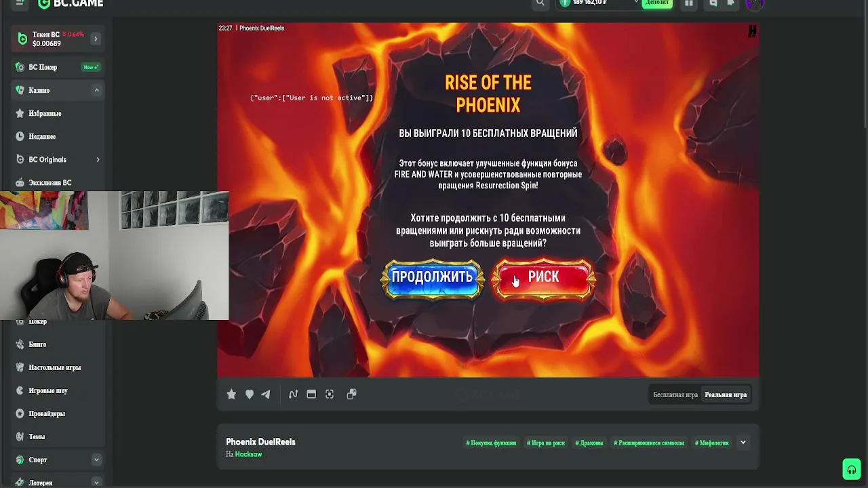Collapse the Казино sidebar section
Screen dimensions: 868x488
click(96, 90)
